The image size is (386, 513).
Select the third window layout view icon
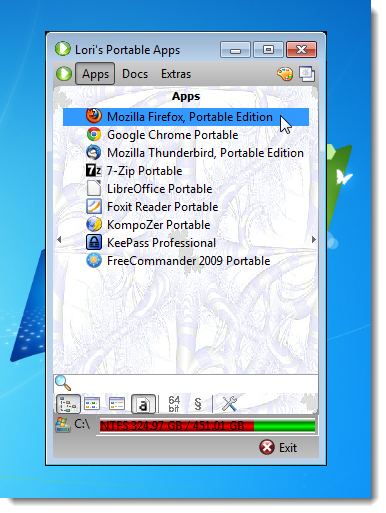tap(117, 404)
